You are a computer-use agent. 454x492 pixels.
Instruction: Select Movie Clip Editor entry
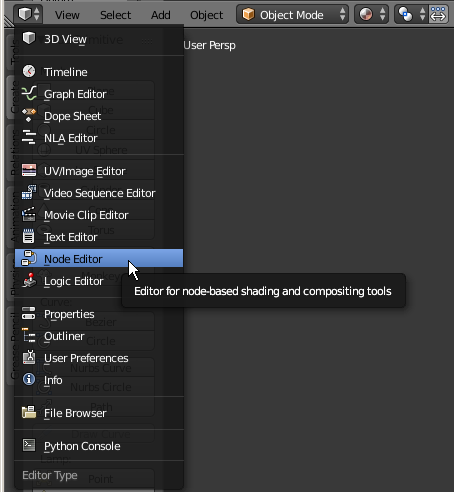pos(99,215)
